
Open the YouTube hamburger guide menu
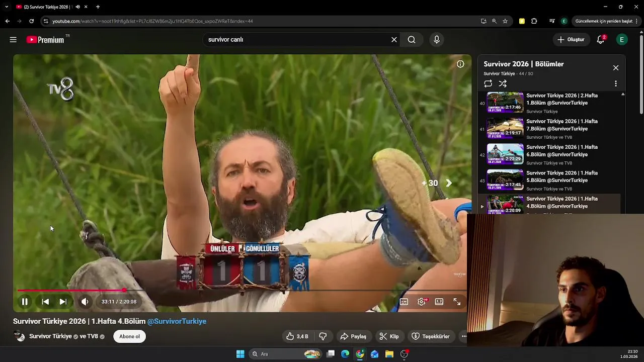(13, 40)
